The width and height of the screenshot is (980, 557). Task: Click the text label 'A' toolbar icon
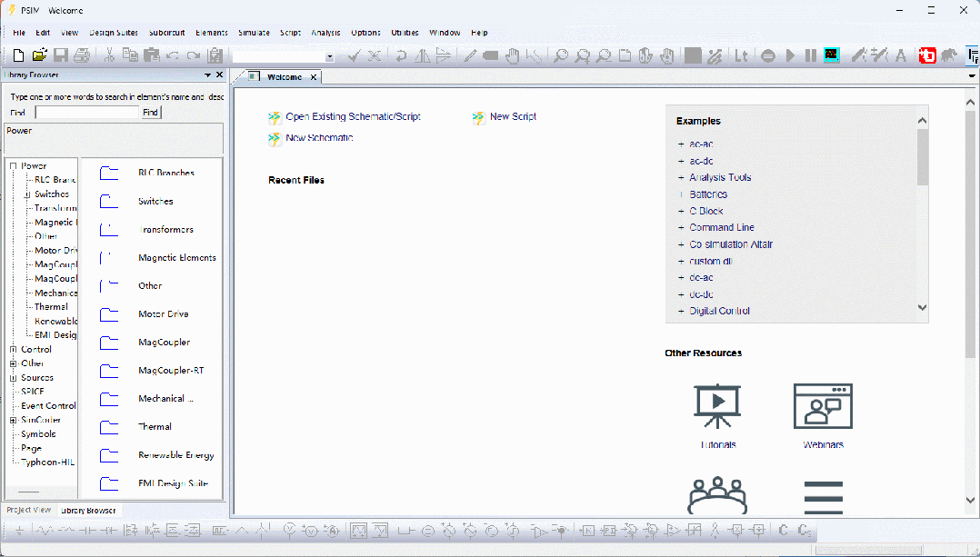point(901,55)
